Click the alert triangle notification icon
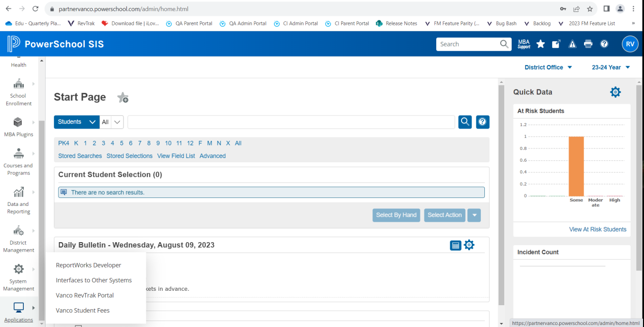This screenshot has width=644, height=327. 572,44
